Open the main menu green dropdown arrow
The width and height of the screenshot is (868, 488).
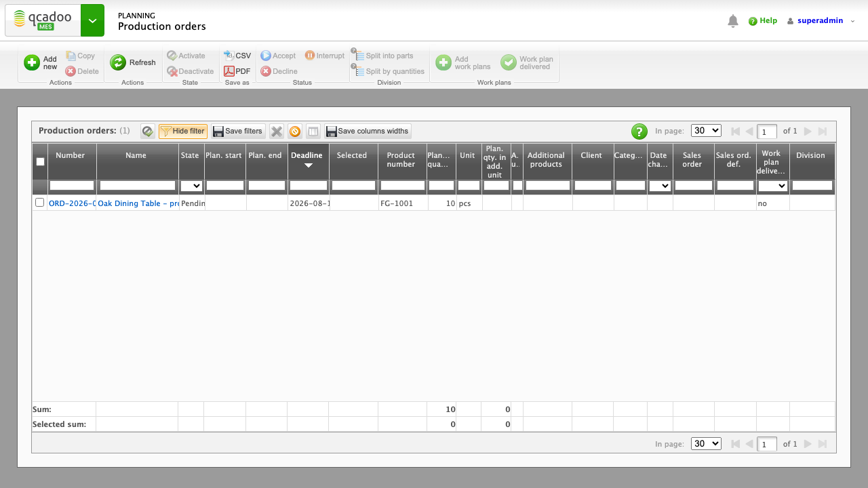(92, 20)
